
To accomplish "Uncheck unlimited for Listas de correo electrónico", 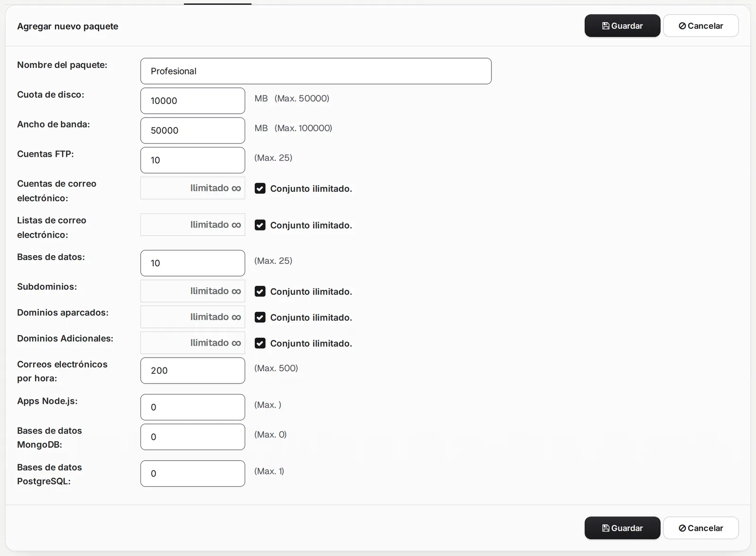I will (x=260, y=225).
